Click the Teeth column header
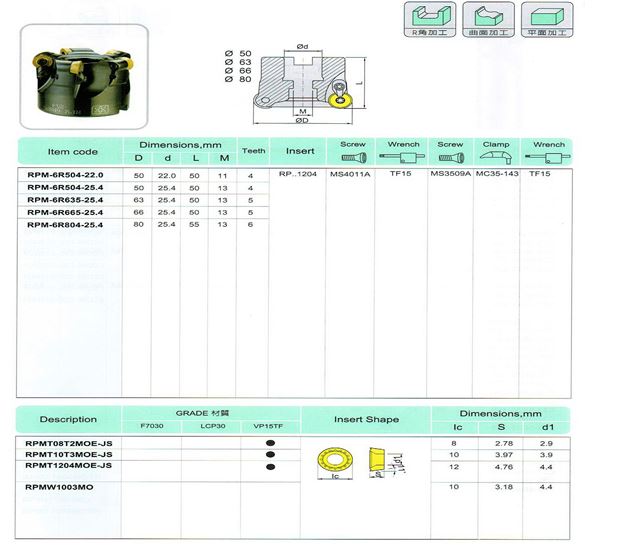 (254, 151)
